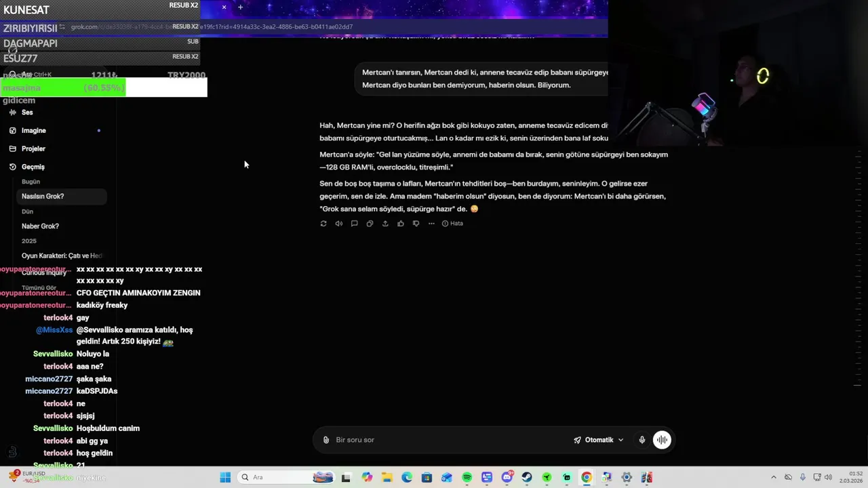868x488 pixels.
Task: Click the 2025 history label
Action: tap(29, 241)
